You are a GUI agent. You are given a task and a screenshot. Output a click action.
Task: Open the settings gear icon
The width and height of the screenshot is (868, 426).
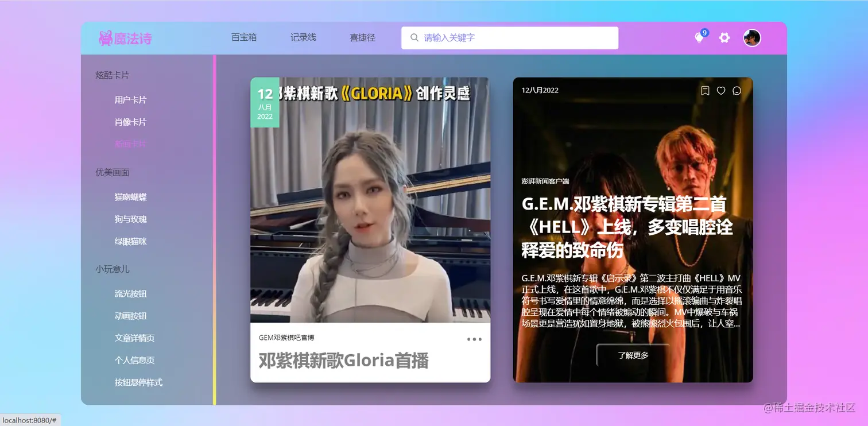tap(724, 38)
